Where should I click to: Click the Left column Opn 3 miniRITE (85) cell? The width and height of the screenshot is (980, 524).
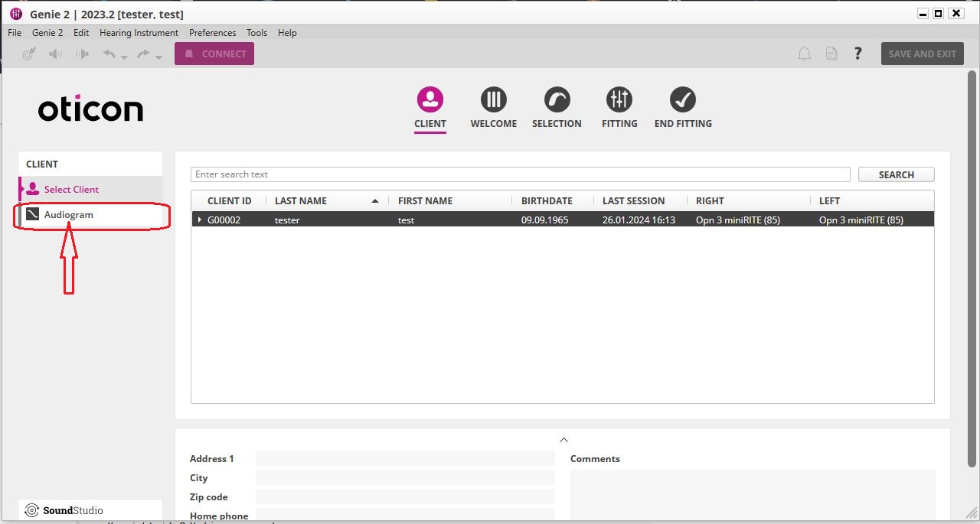(861, 220)
